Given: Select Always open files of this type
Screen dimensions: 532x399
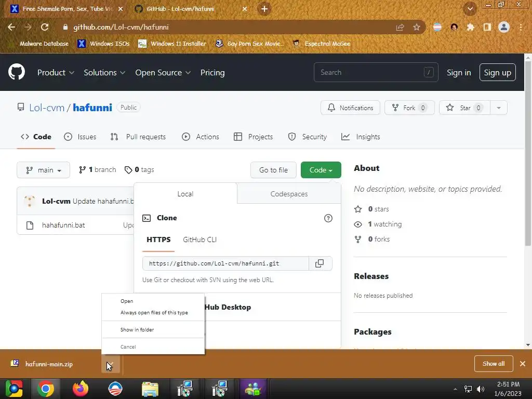Looking at the screenshot, I should [x=154, y=313].
